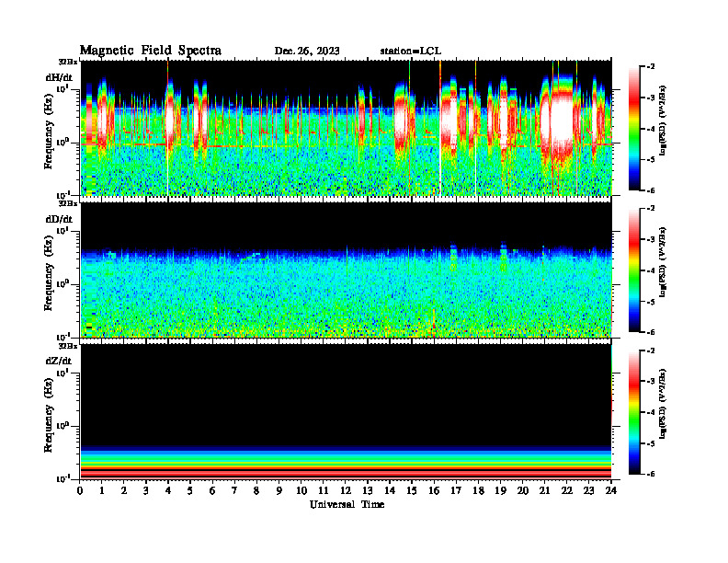Click the red horizontal band in the dZ/dt spectrogram
This screenshot has width=728, height=563.
(346, 472)
